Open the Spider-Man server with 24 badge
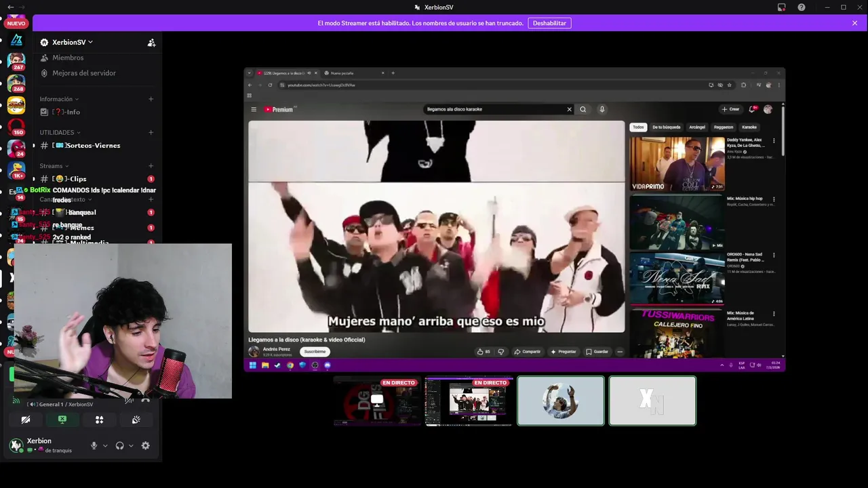Screen dimensions: 868x488 [x=16, y=148]
